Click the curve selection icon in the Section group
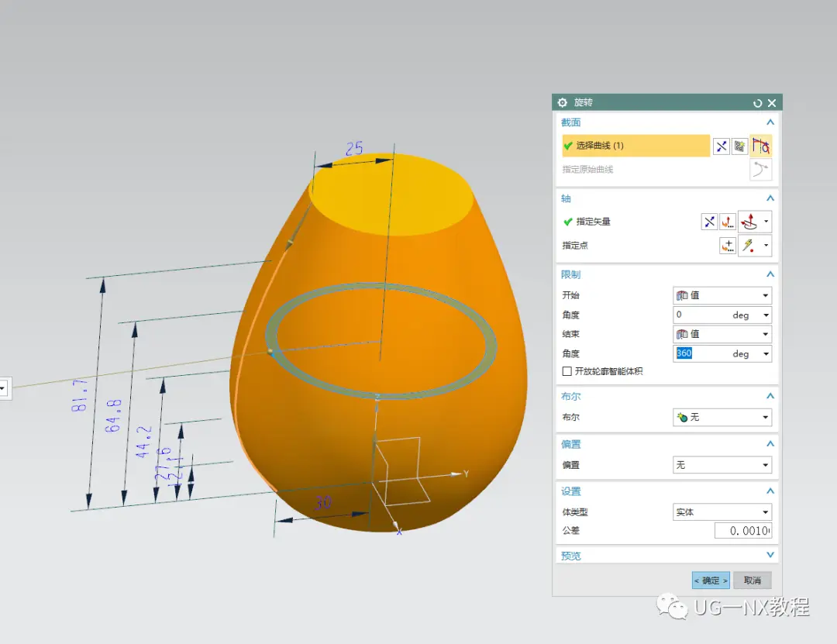Image resolution: width=837 pixels, height=644 pixels. (x=761, y=146)
